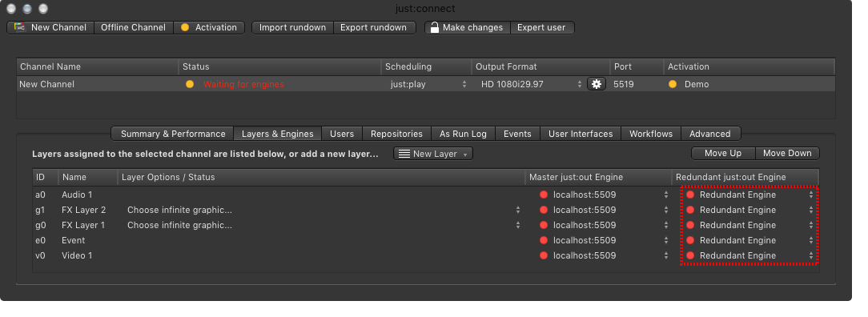Screen dimensions: 868x317
Task: Click the Status column header
Action: (x=280, y=66)
